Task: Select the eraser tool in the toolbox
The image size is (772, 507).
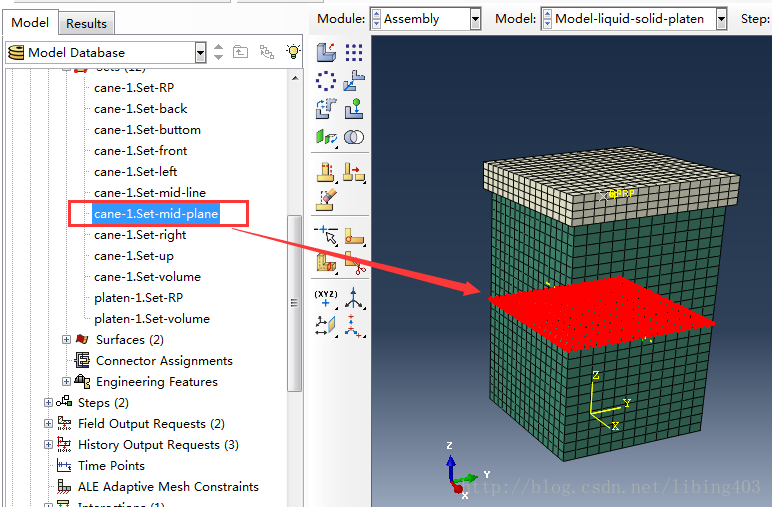Action: point(326,200)
